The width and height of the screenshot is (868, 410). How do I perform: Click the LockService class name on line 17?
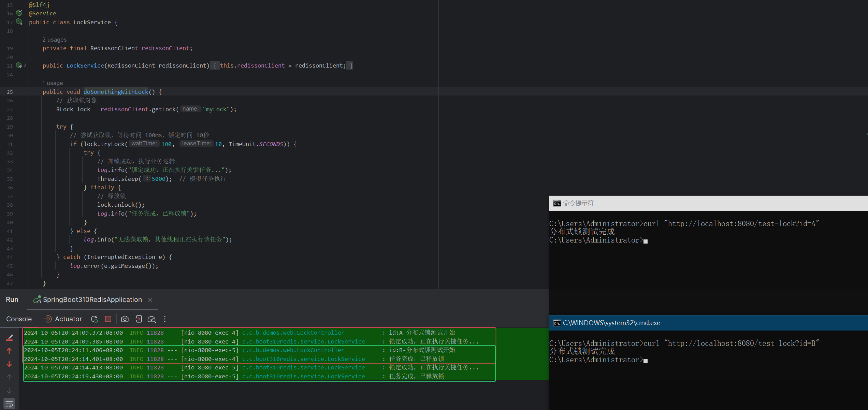pyautogui.click(x=92, y=22)
